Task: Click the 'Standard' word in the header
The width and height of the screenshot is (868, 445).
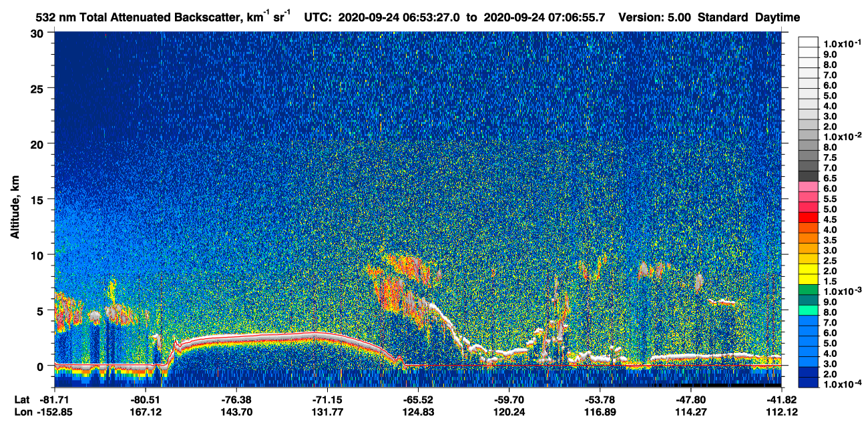Action: point(723,17)
